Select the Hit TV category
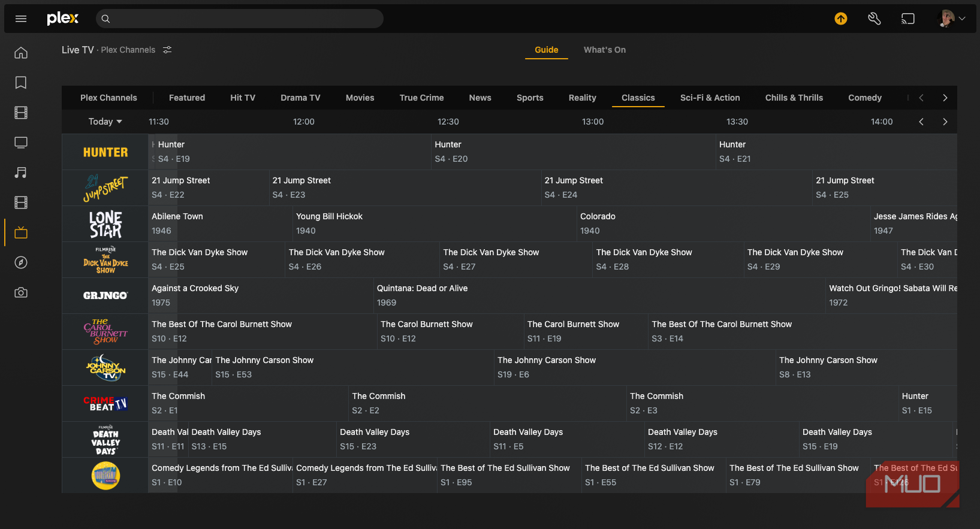Screen dimensions: 980x529 (243, 98)
